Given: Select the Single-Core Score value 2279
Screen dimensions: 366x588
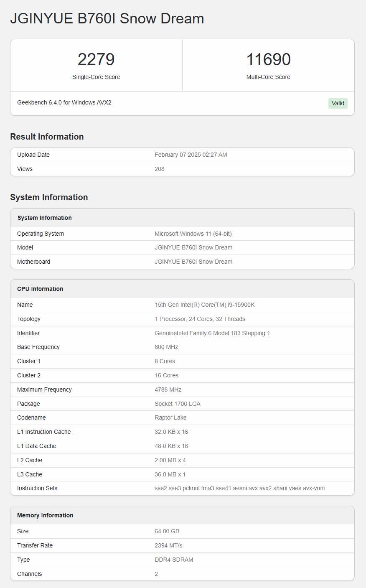Looking at the screenshot, I should pos(96,59).
